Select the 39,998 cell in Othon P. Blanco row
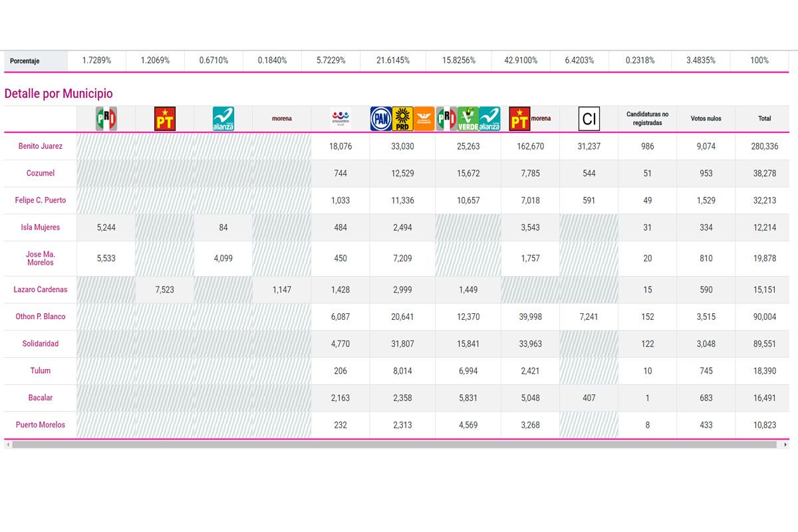 click(530, 317)
